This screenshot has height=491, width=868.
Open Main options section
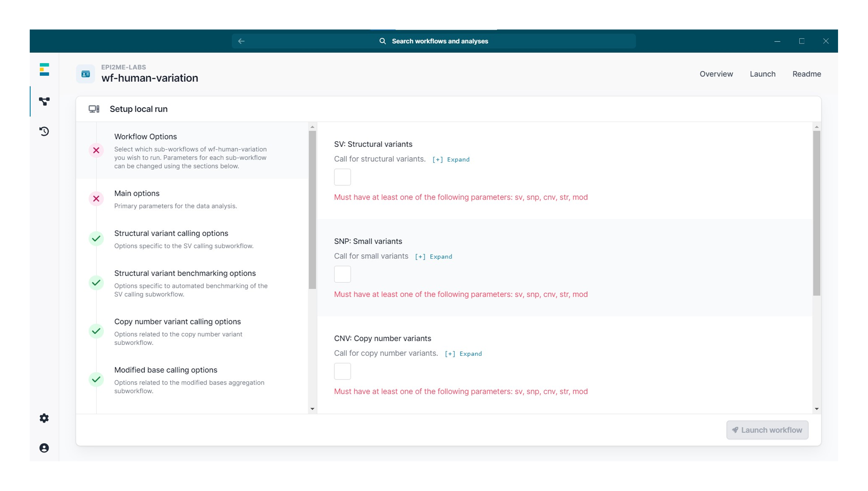point(192,199)
